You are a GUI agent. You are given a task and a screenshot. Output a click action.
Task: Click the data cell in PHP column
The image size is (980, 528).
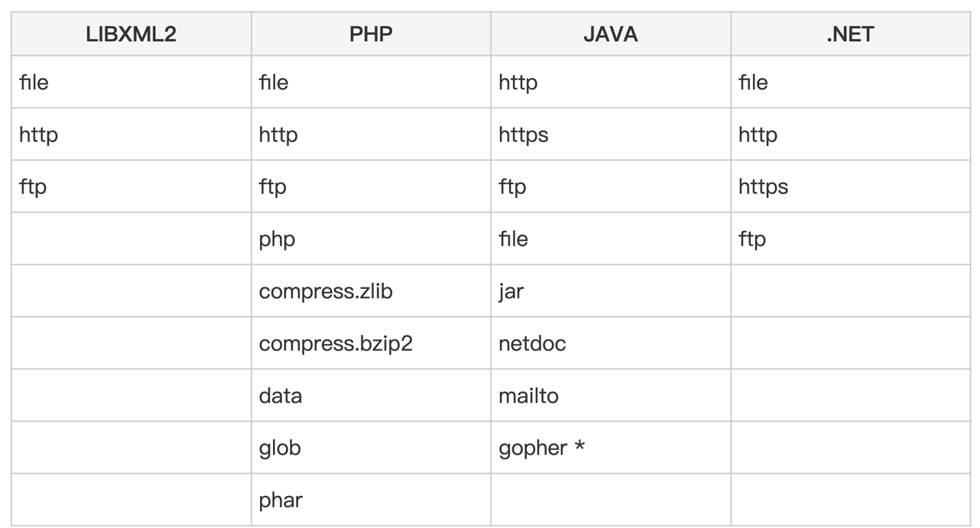[281, 396]
